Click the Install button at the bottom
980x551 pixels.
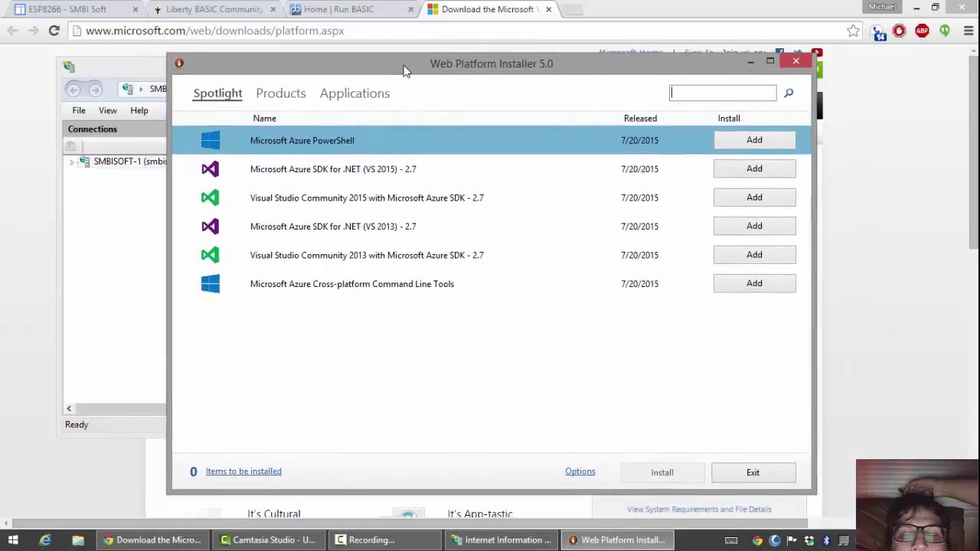click(662, 472)
